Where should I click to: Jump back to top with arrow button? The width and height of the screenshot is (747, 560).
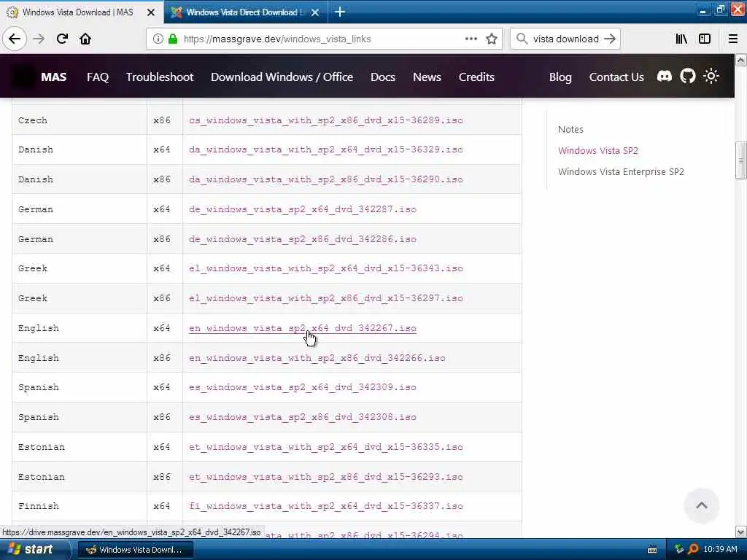pos(701,506)
